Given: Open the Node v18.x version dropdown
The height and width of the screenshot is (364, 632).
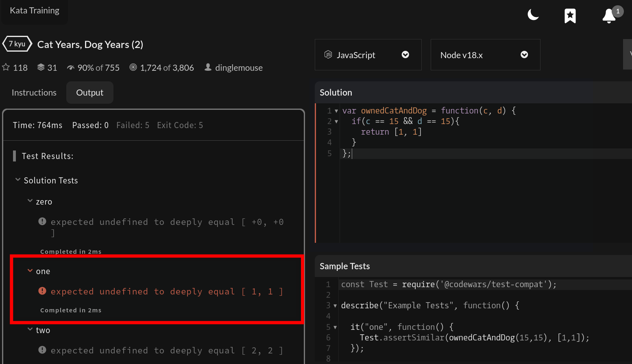Looking at the screenshot, I should pos(485,54).
